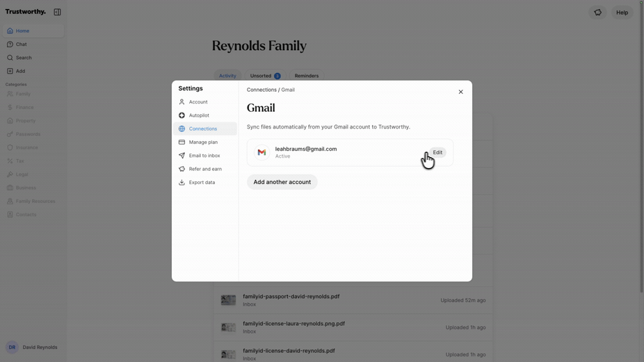Click the piggy bank icon near Help

(597, 13)
